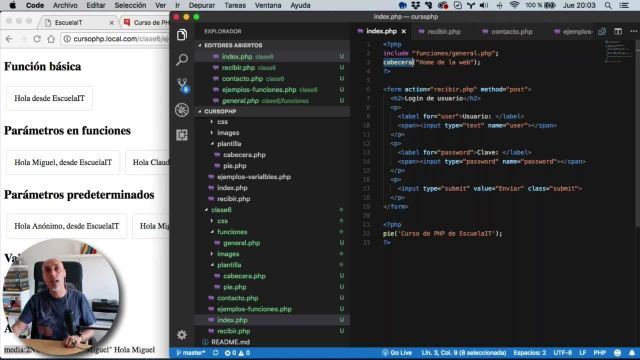This screenshot has width=640, height=360.
Task: Open the Selección menu
Action: coord(130,5)
